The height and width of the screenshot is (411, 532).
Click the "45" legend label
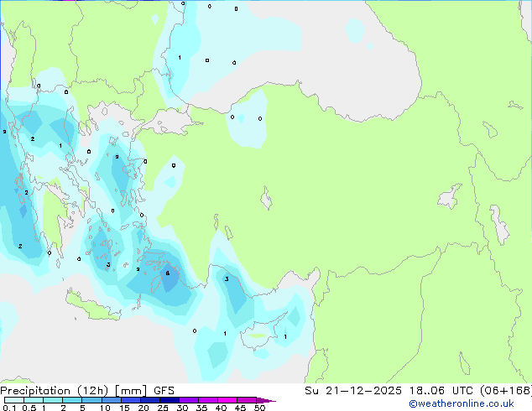pyautogui.click(x=240, y=408)
